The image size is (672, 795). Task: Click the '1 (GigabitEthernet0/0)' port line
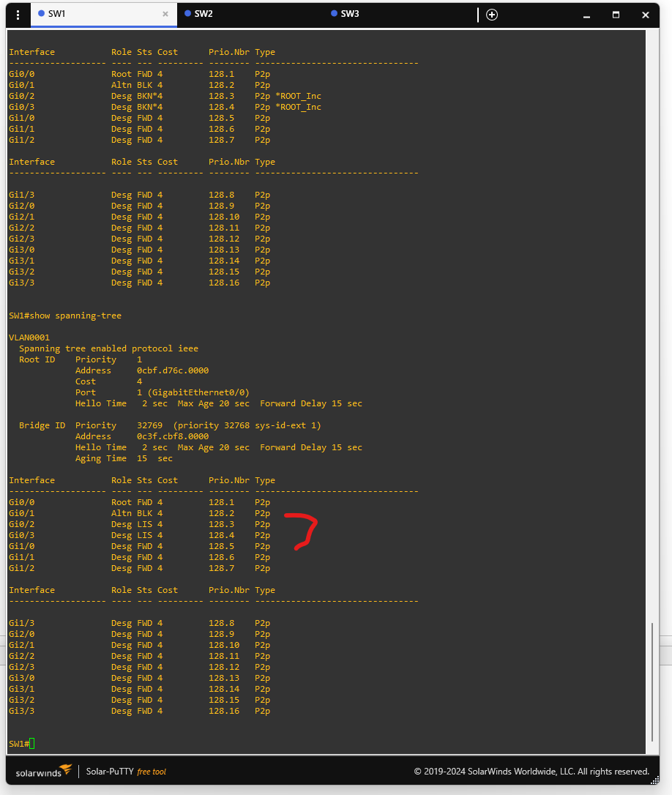point(193,392)
